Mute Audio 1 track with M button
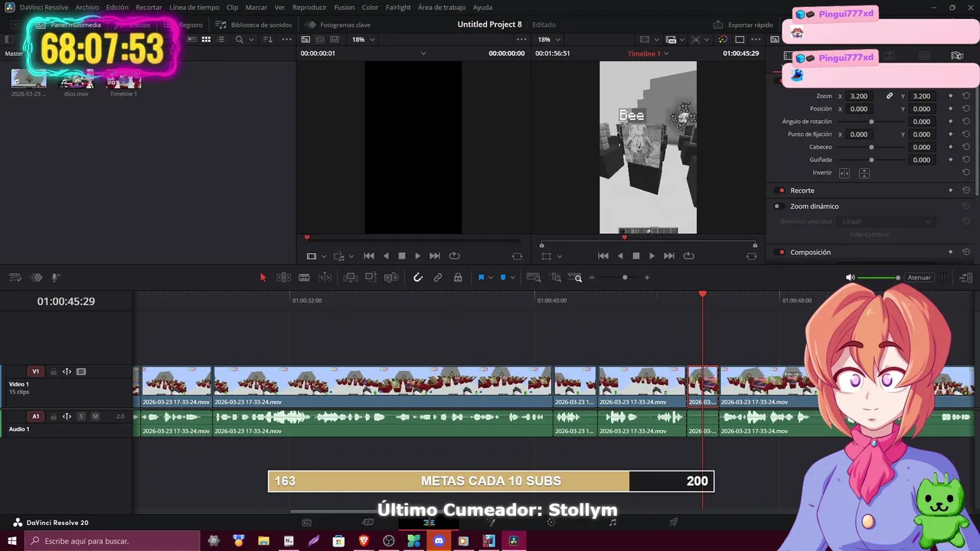Viewport: 980px width, 551px height. 95,416
